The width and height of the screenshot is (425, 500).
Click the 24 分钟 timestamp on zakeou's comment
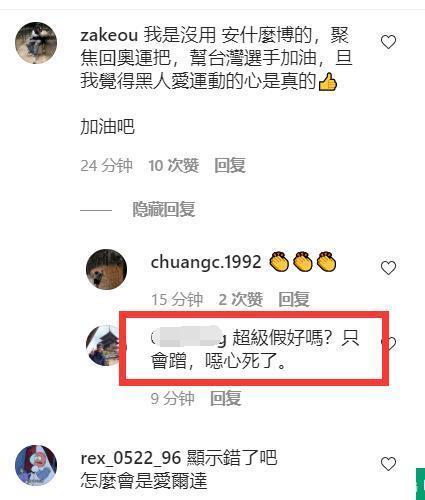click(x=106, y=165)
